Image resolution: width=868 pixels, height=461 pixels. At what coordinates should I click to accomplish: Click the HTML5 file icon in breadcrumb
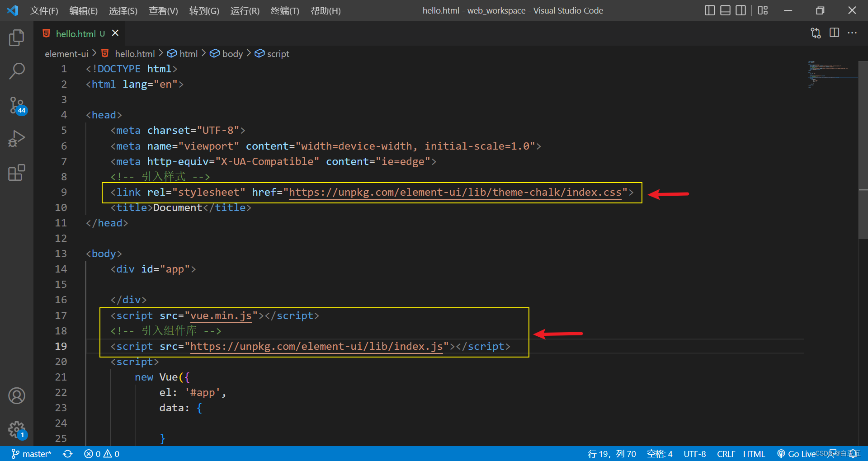(105, 53)
